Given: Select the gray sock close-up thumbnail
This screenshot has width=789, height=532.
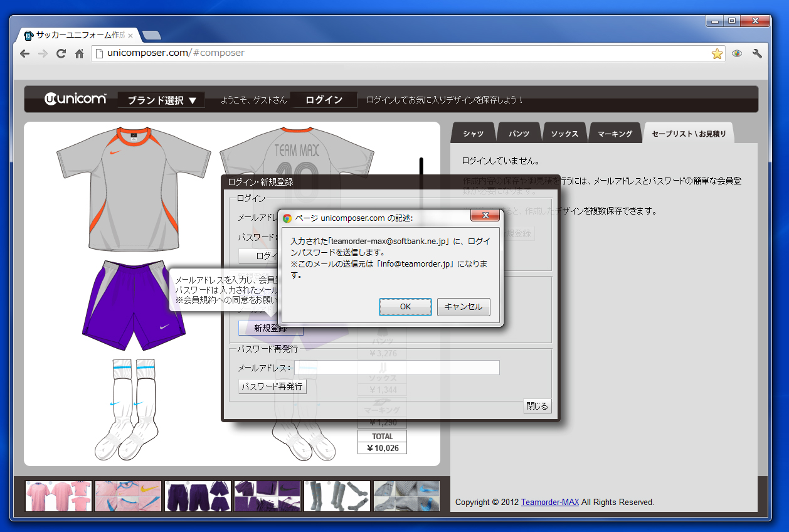Looking at the screenshot, I should 407,496.
